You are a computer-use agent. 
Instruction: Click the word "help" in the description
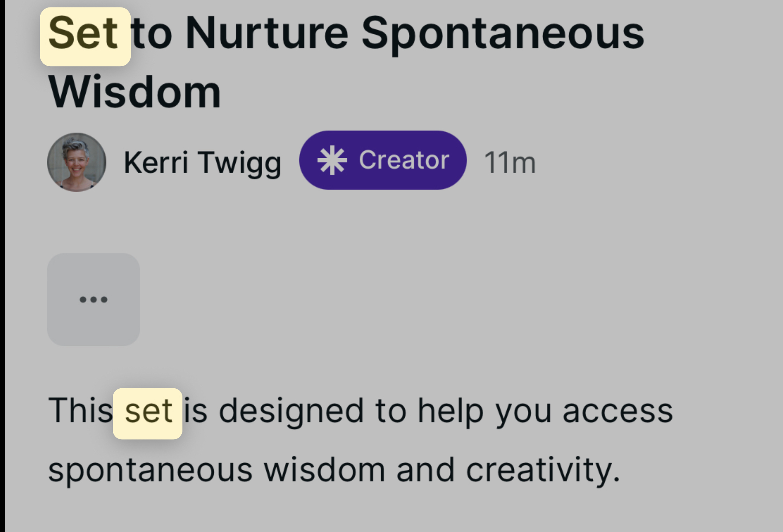[451, 411]
